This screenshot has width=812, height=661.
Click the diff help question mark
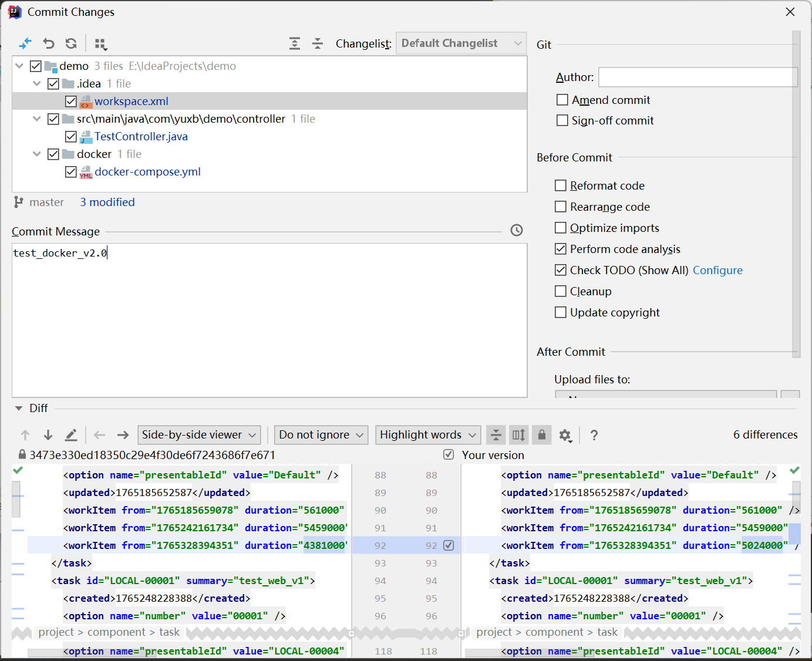click(x=594, y=435)
